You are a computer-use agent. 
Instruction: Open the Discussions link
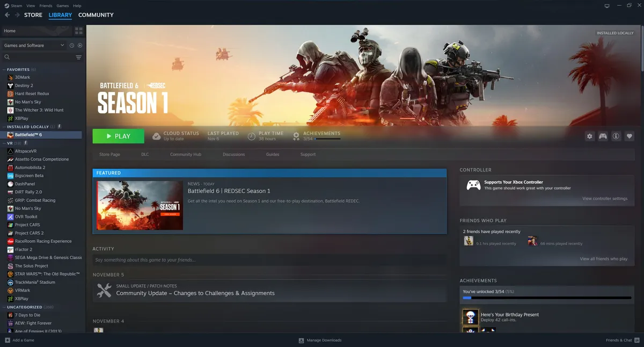(233, 155)
